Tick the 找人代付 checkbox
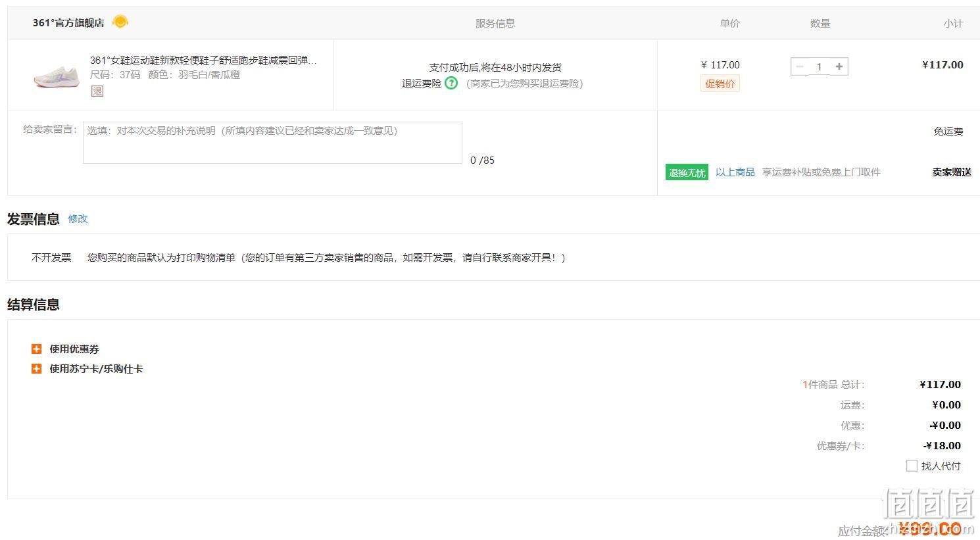This screenshot has height=540, width=980. [912, 466]
